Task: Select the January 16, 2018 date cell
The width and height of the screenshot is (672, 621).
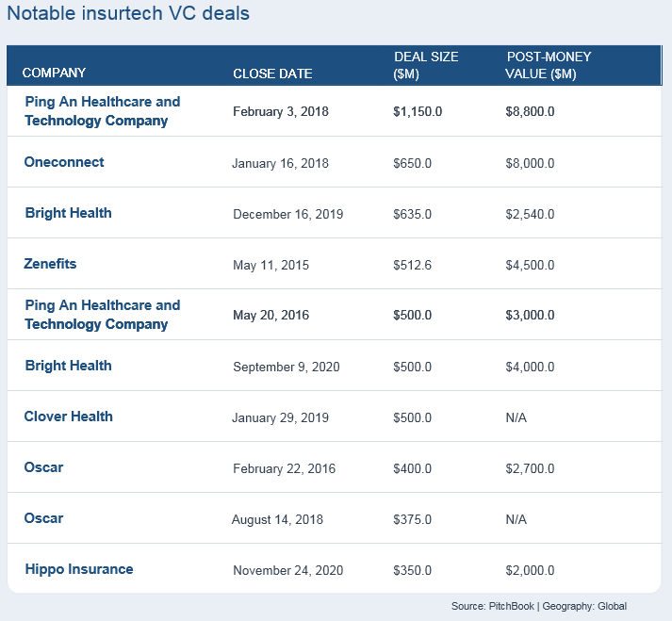Action: point(280,163)
